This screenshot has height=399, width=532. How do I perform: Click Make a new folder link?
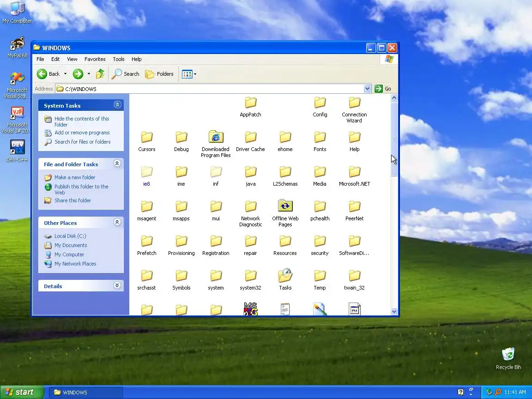[x=75, y=177]
